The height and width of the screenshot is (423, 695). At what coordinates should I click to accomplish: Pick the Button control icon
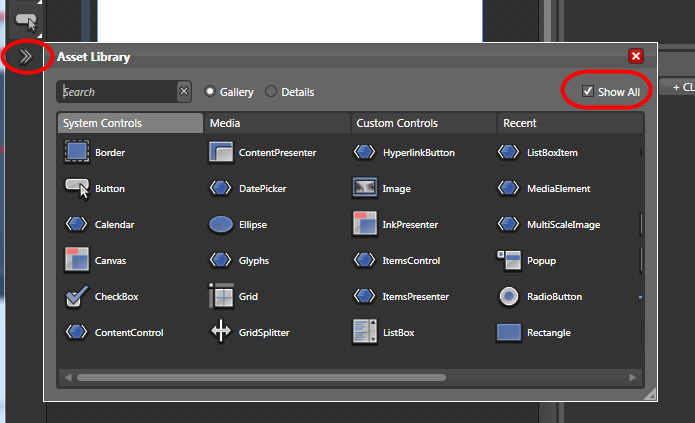(x=77, y=188)
